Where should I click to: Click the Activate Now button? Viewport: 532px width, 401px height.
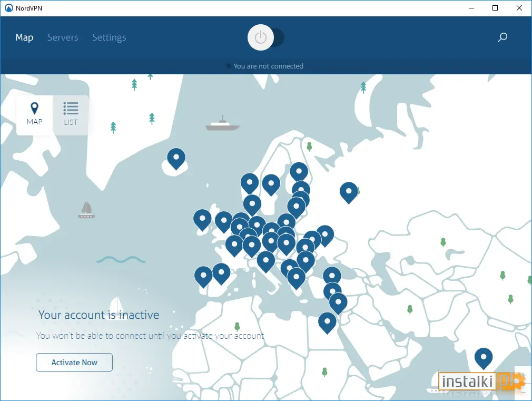coord(74,363)
